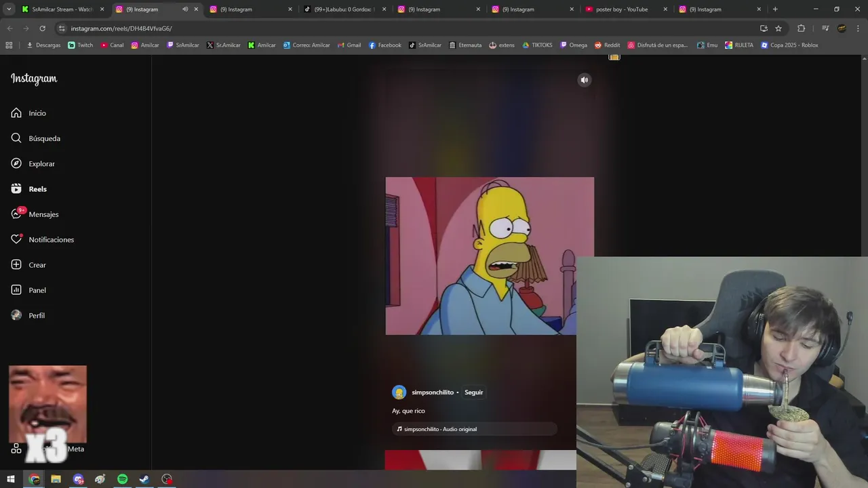Open Steam from the taskbar
This screenshot has height=488, width=868.
[x=144, y=479]
